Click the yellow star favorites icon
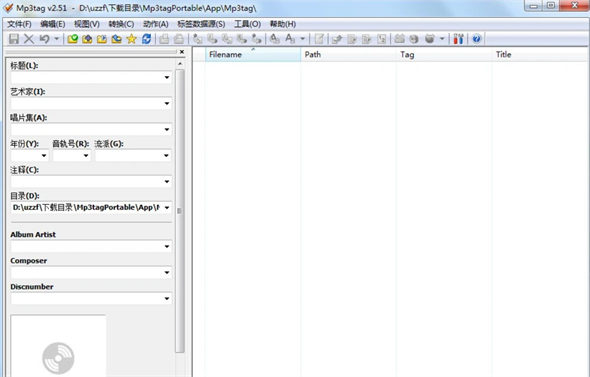Screen dimensions: 590x377 [x=131, y=39]
